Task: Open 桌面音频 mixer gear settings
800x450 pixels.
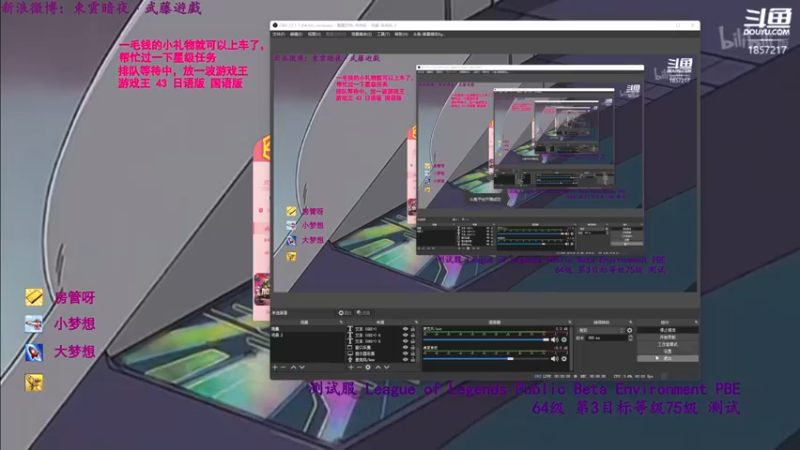Action: point(564,359)
